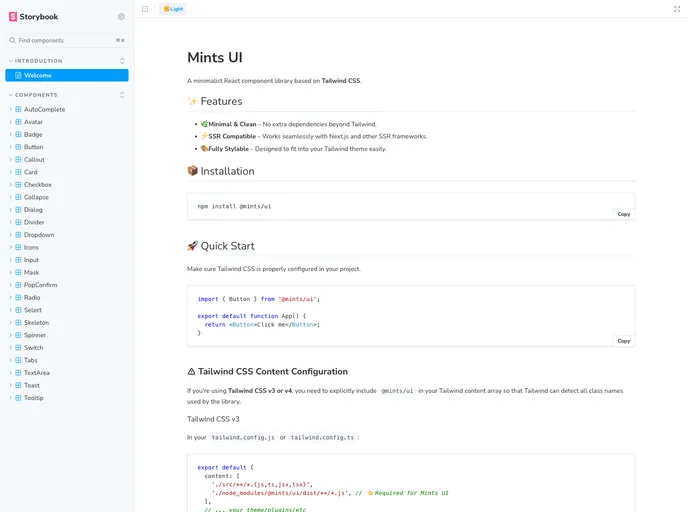Click the Collapse component grid icon
Screen dimensions: 688x512
[18, 197]
